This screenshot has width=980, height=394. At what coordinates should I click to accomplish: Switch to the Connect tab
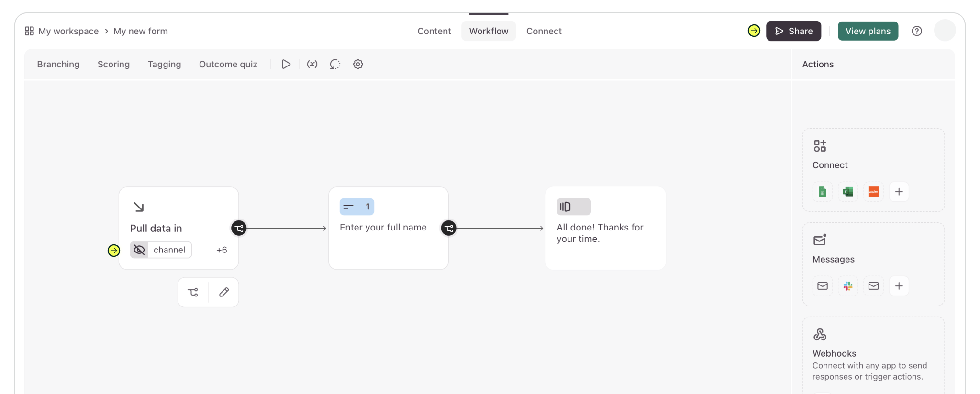[x=544, y=31]
